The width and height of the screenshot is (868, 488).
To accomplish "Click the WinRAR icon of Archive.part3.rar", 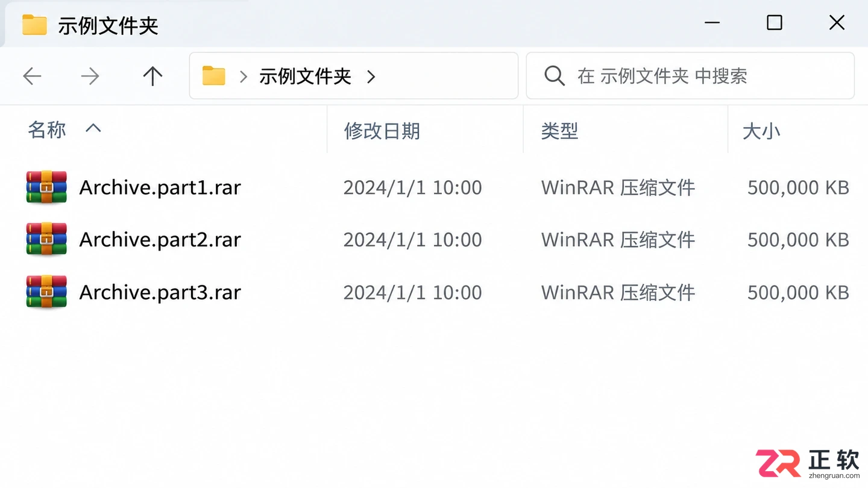I will [x=46, y=292].
